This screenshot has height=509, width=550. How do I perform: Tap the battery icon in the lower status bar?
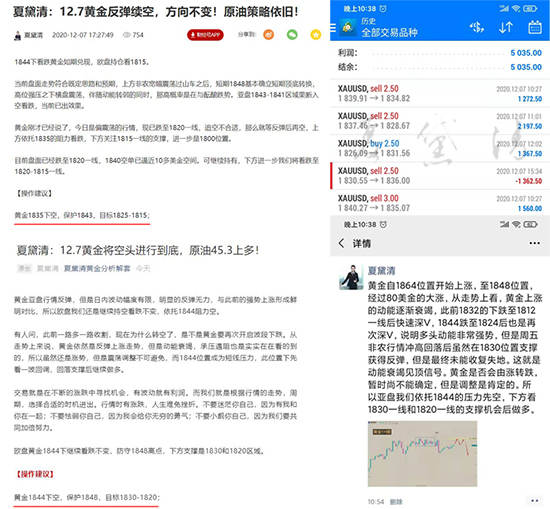[530, 224]
